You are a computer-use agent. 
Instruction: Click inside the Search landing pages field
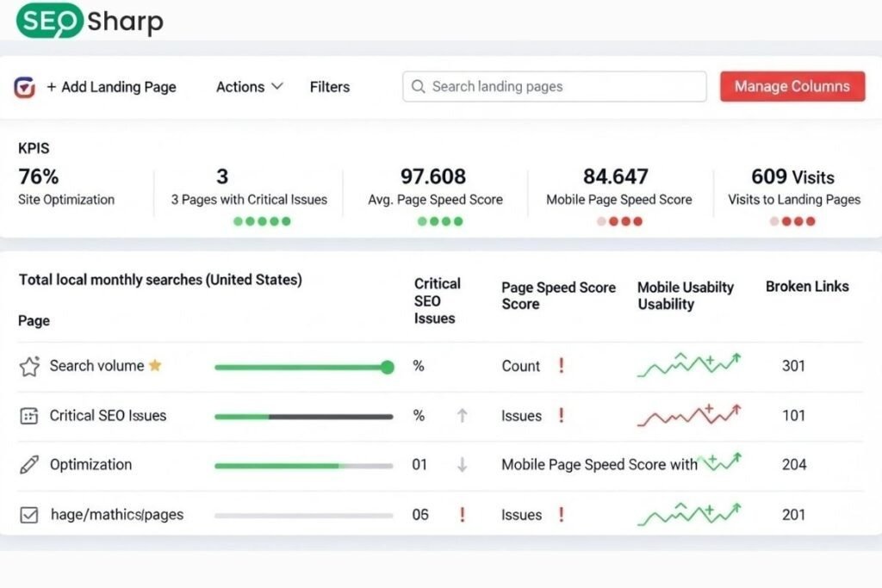(x=554, y=86)
